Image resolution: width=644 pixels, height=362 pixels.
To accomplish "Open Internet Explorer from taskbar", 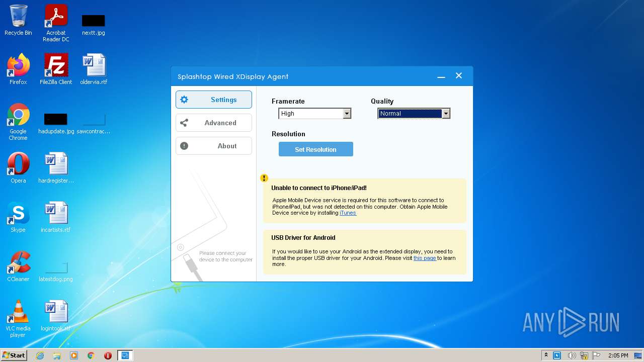I will (x=40, y=355).
